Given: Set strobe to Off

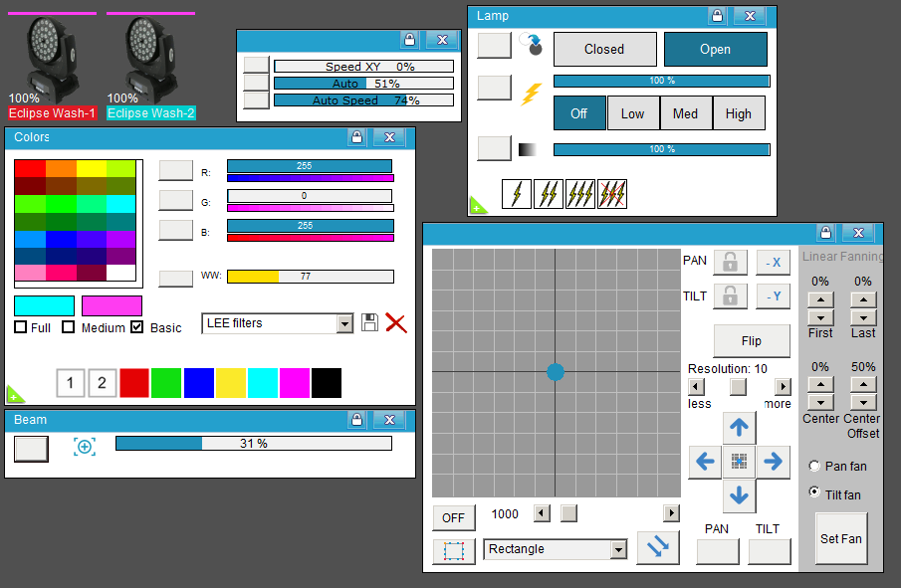Looking at the screenshot, I should (579, 113).
